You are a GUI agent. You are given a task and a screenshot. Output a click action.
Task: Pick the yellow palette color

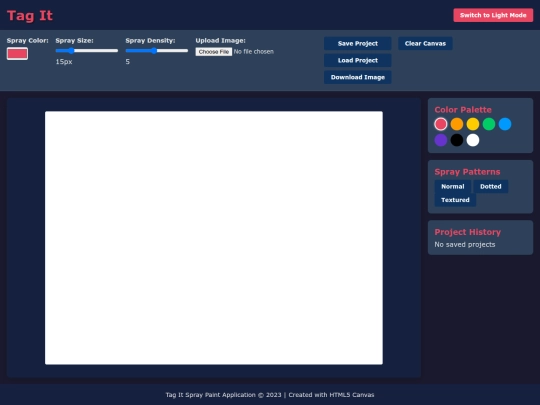[473, 124]
